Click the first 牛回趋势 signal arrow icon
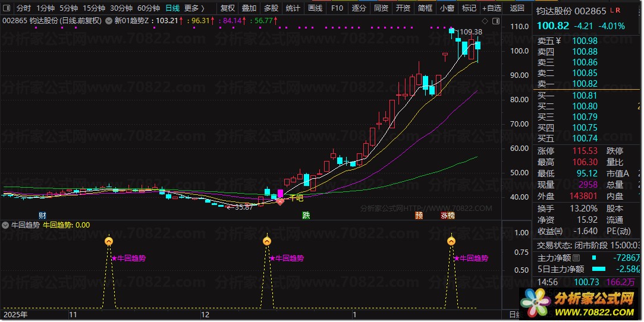The image size is (644, 322). click(108, 241)
